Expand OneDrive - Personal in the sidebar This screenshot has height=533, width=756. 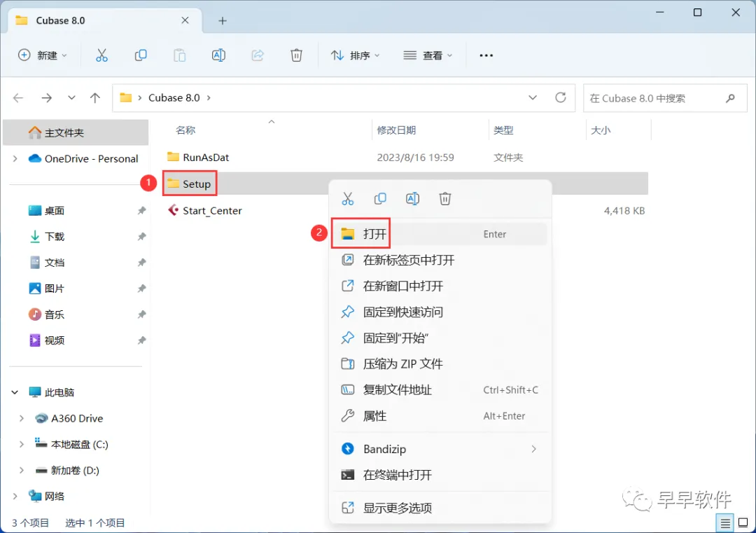15,159
